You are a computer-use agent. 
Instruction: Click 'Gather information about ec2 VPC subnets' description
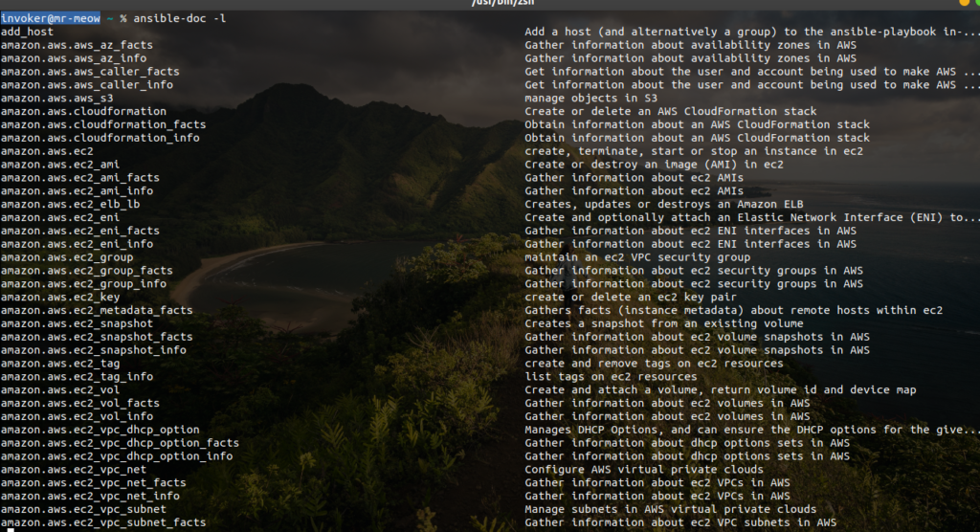click(680, 522)
